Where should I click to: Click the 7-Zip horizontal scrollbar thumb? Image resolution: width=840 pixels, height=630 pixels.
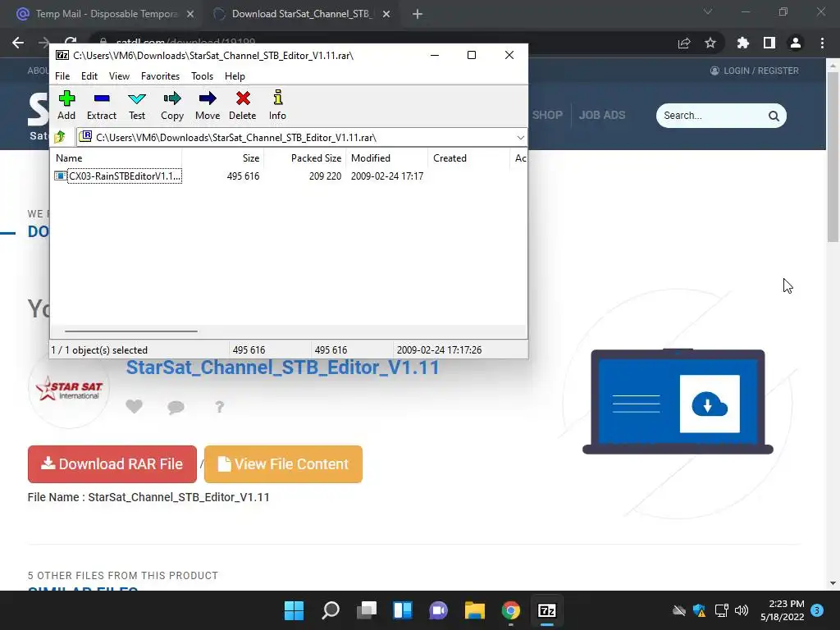pyautogui.click(x=131, y=331)
